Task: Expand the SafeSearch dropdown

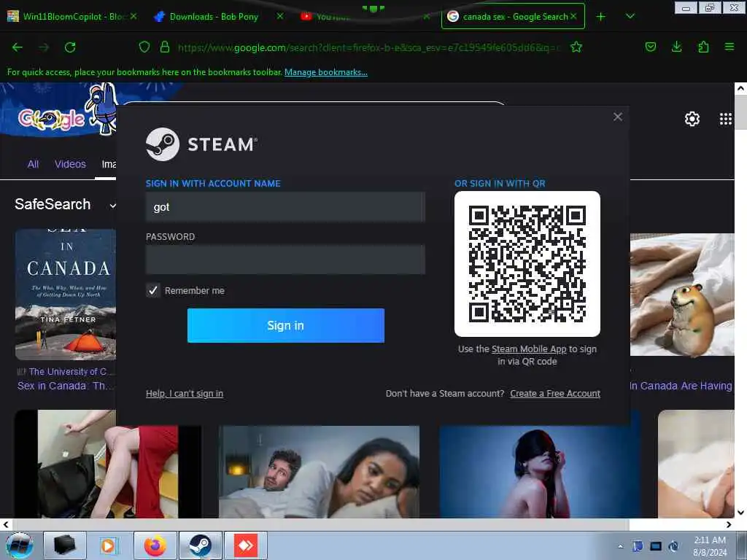Action: point(113,206)
